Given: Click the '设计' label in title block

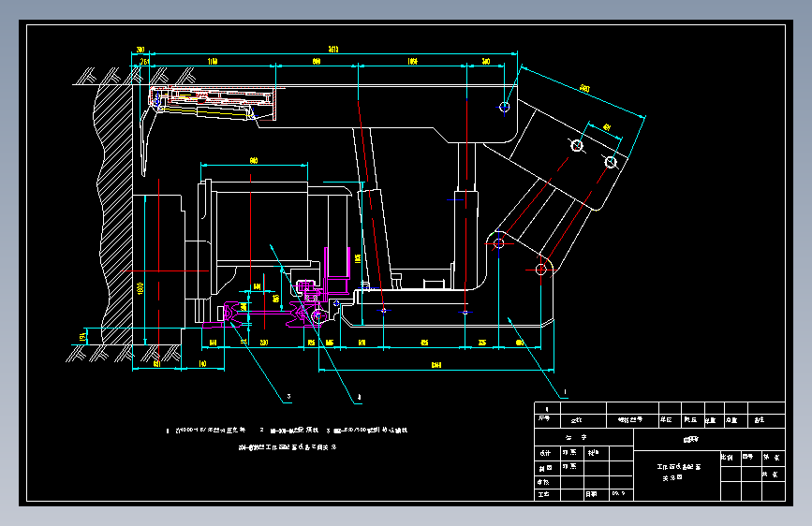Looking at the screenshot, I should point(545,453).
